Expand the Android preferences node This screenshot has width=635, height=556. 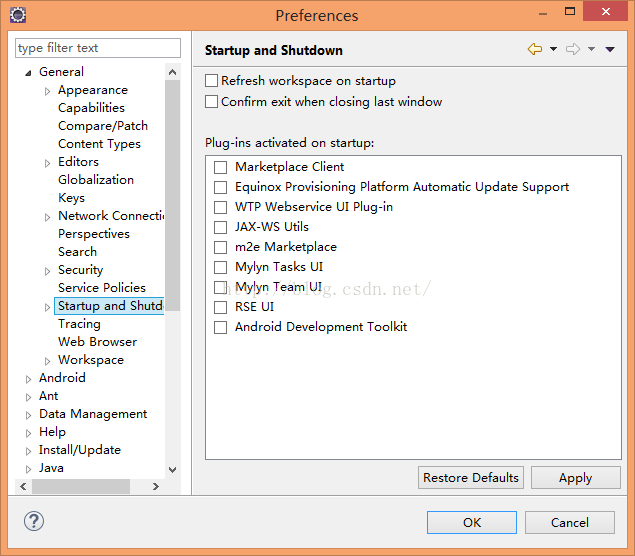coord(28,379)
